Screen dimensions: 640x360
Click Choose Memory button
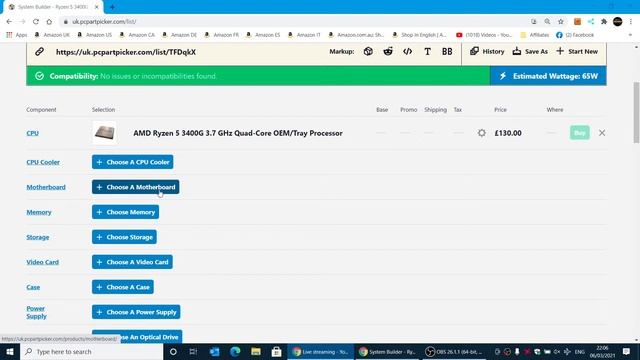(125, 212)
